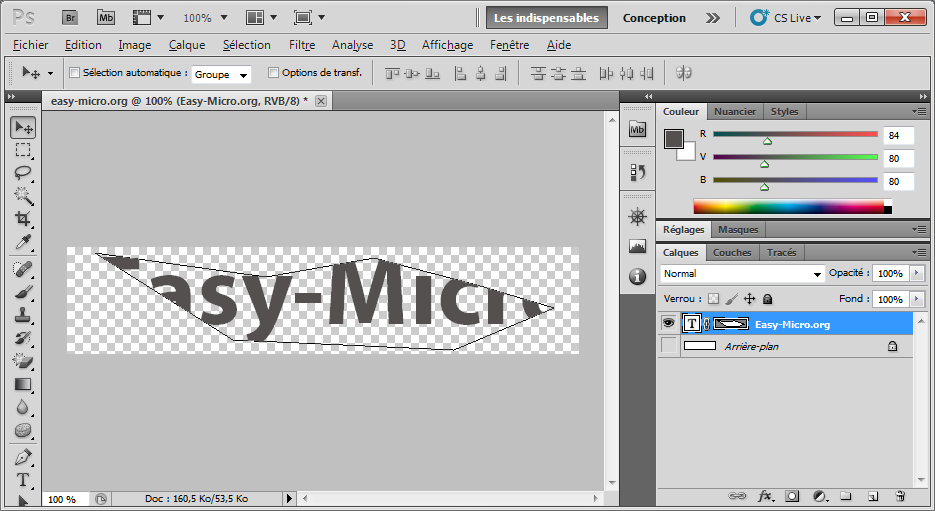Screen dimensions: 935x511
Task: Select the History Brush tool
Action: click(23, 338)
